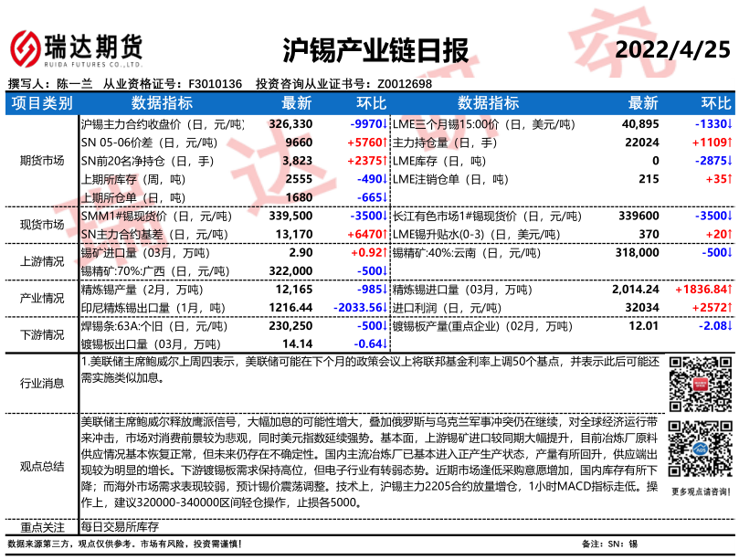The width and height of the screenshot is (739, 560).
Task: Select the 期货市场 category cell
Action: coord(42,161)
